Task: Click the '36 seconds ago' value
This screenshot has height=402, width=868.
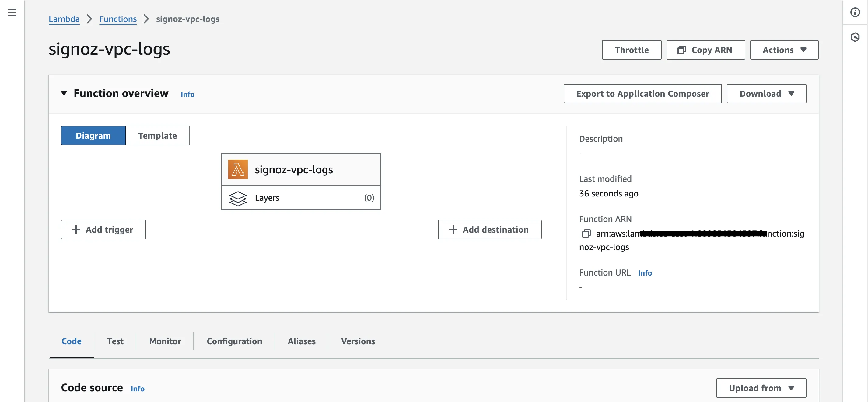Action: tap(609, 194)
